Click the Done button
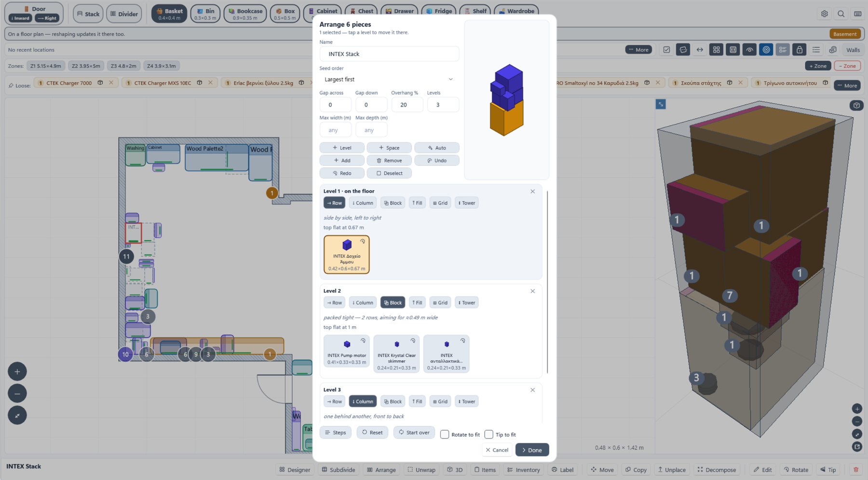The width and height of the screenshot is (868, 480). pyautogui.click(x=532, y=450)
